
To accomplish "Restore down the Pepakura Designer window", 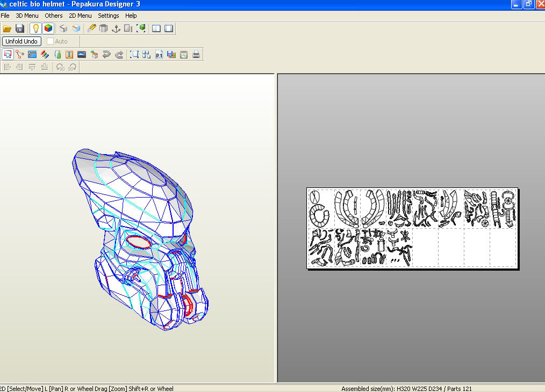I will (529, 4).
